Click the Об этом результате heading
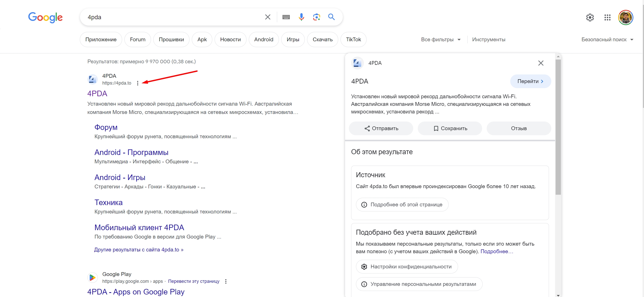 (x=382, y=152)
